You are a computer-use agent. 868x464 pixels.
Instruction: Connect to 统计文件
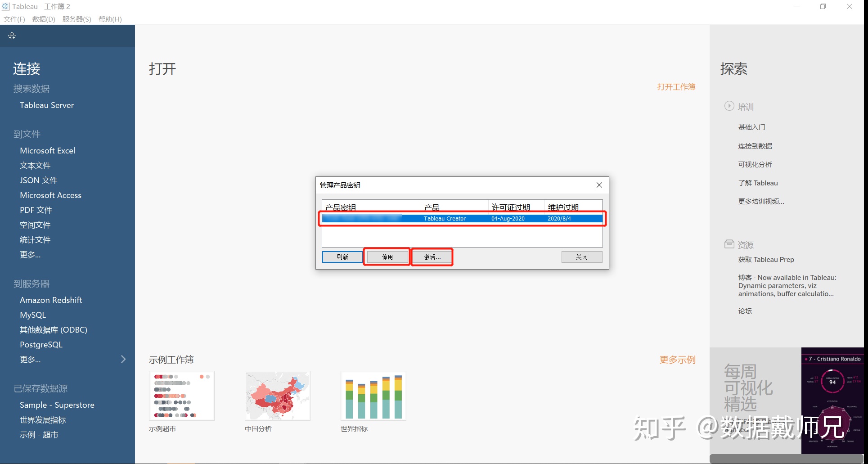click(x=35, y=239)
